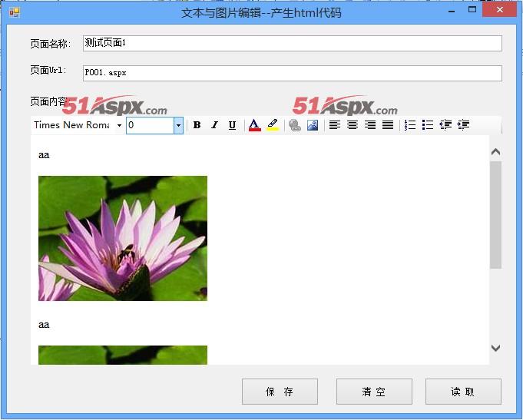Toggle italic formatting
Image resolution: width=523 pixels, height=420 pixels.
pyautogui.click(x=214, y=125)
